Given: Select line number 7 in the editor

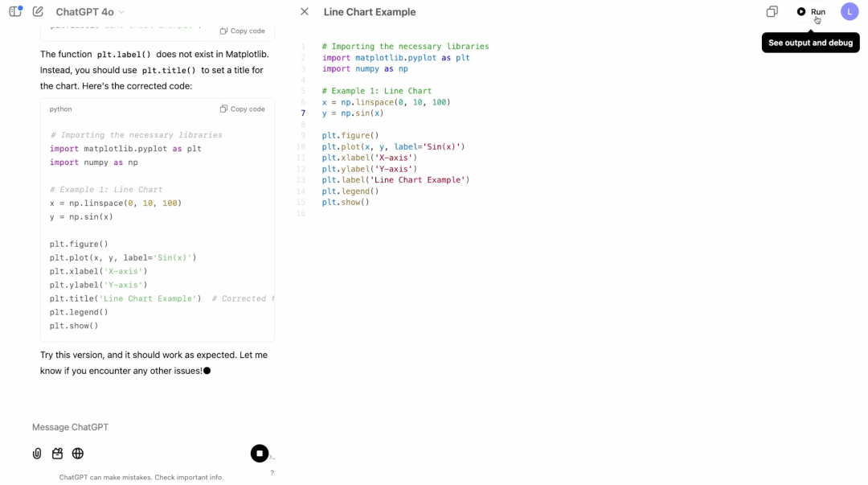Looking at the screenshot, I should (303, 113).
